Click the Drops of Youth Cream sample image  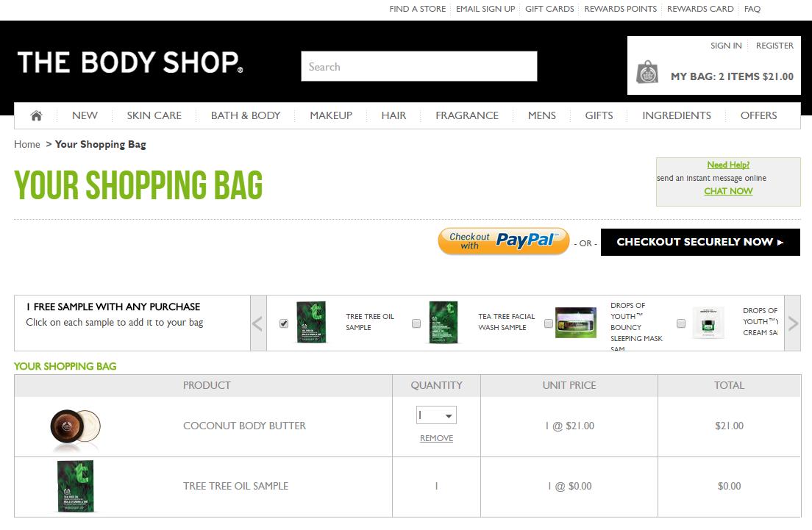pos(708,322)
